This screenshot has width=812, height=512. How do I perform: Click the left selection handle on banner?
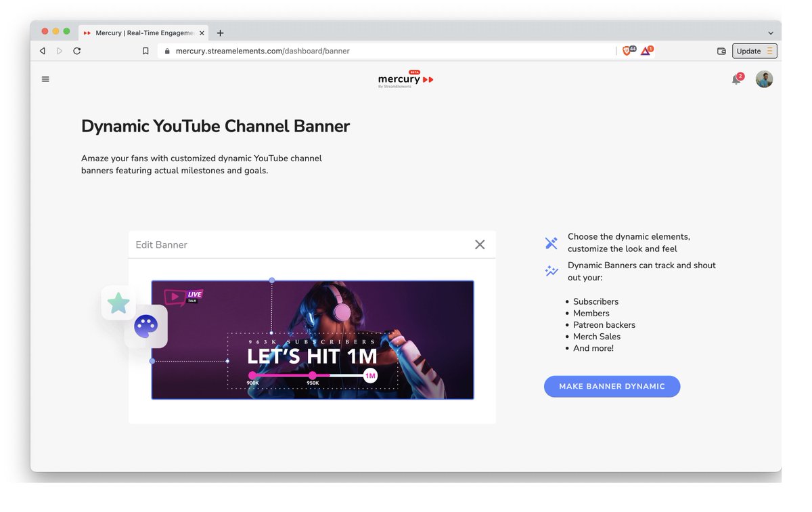[152, 361]
